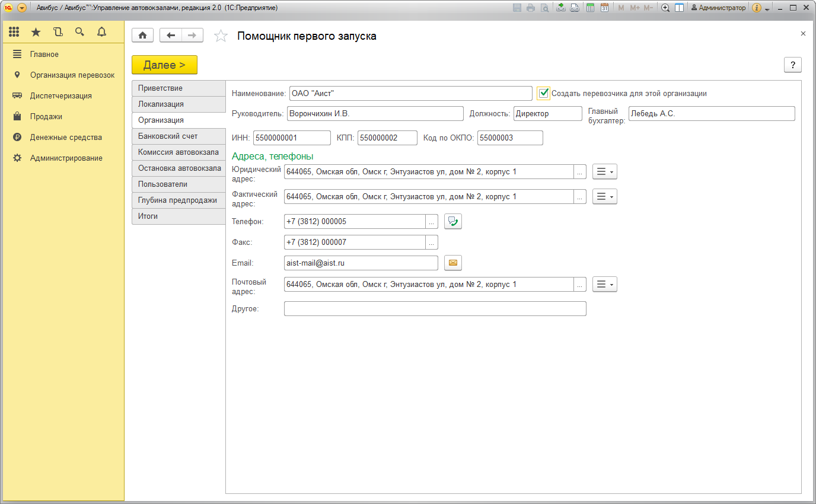The height and width of the screenshot is (504, 816).
Task: Open the sections menu grid icon
Action: coord(14,32)
